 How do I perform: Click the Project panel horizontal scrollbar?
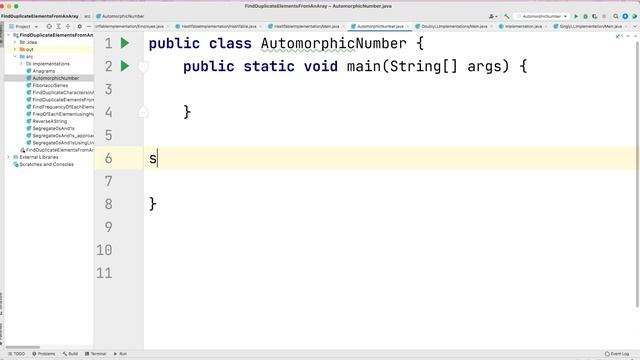23,347
